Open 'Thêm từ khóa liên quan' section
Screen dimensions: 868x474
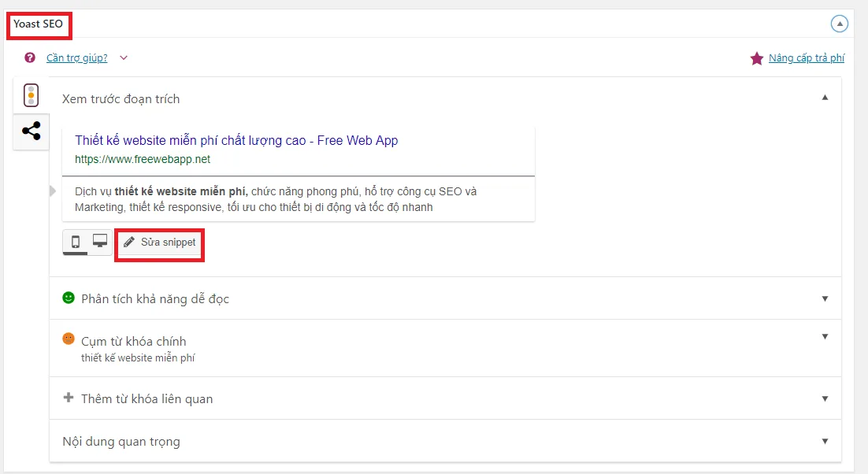(445, 398)
